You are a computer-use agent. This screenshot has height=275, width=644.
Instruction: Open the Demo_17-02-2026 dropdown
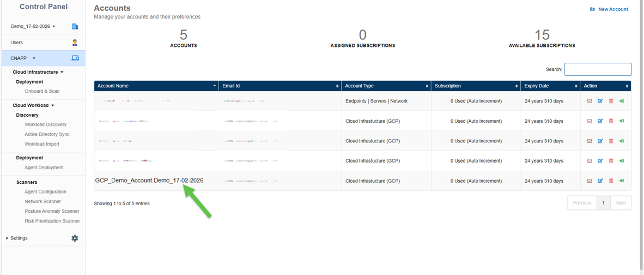pos(33,26)
